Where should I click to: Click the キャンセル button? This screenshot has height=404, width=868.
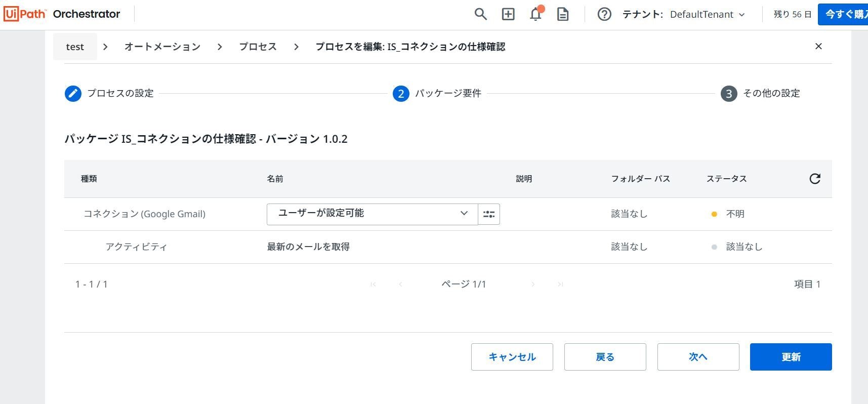coord(512,357)
